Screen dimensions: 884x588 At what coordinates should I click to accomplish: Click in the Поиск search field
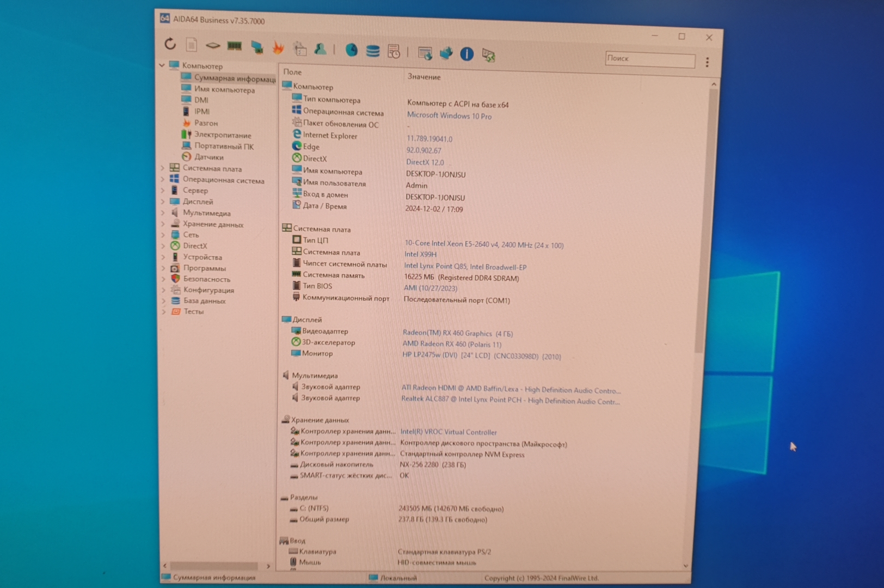click(x=649, y=59)
